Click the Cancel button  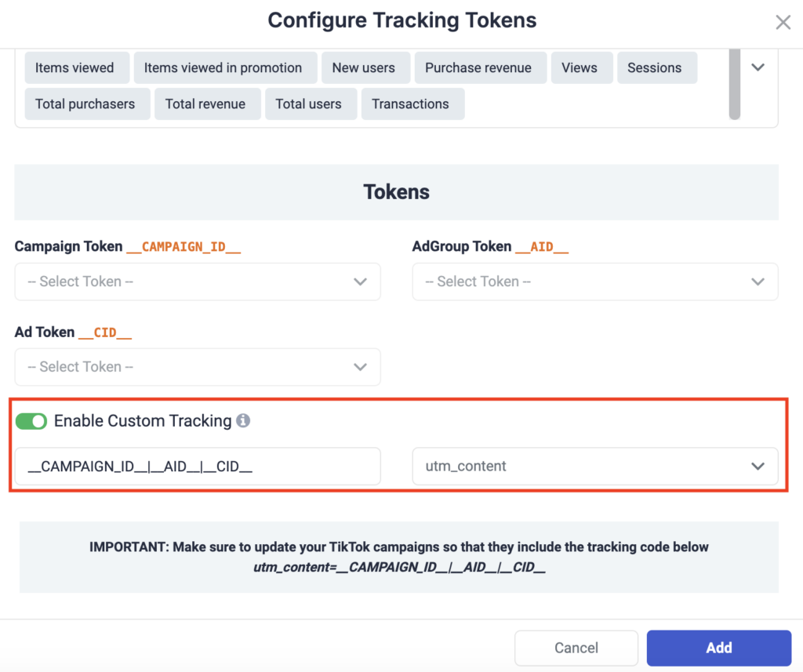576,648
